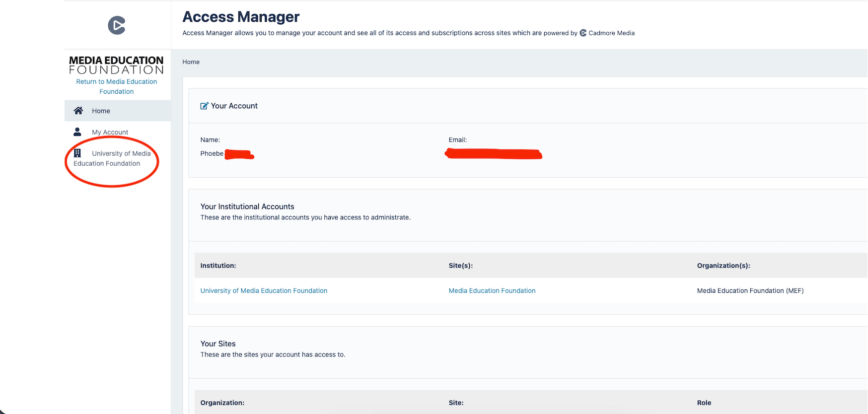The width and height of the screenshot is (868, 414).
Task: Click the Institution: column header
Action: click(x=218, y=266)
